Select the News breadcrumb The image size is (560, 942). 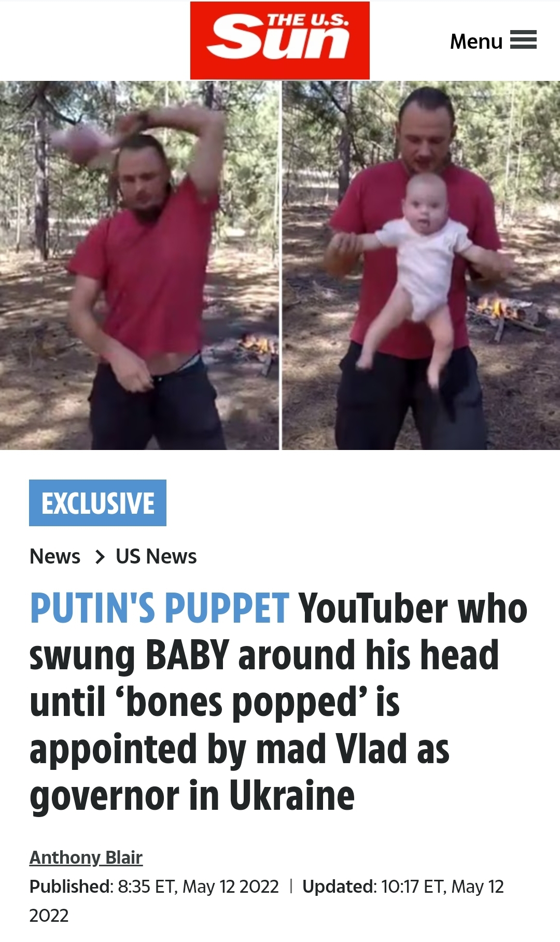pyautogui.click(x=55, y=556)
